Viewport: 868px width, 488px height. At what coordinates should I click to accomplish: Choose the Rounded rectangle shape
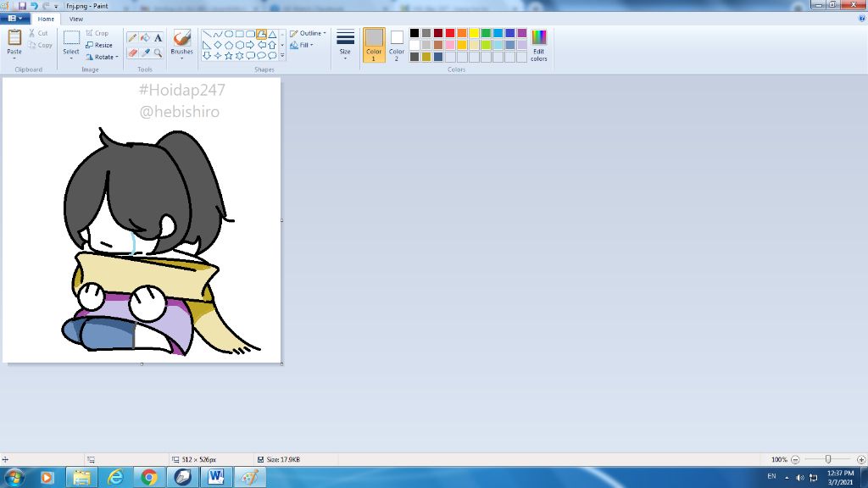(x=250, y=34)
